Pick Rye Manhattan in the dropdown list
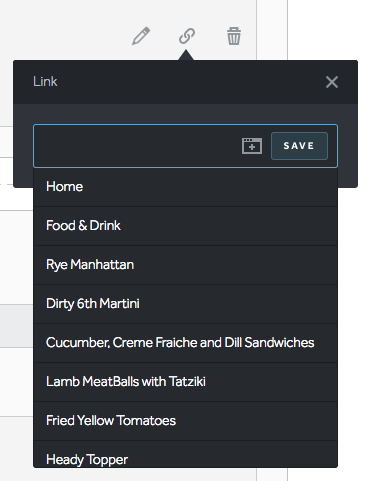Image resolution: width=366 pixels, height=481 pixels. (x=185, y=265)
